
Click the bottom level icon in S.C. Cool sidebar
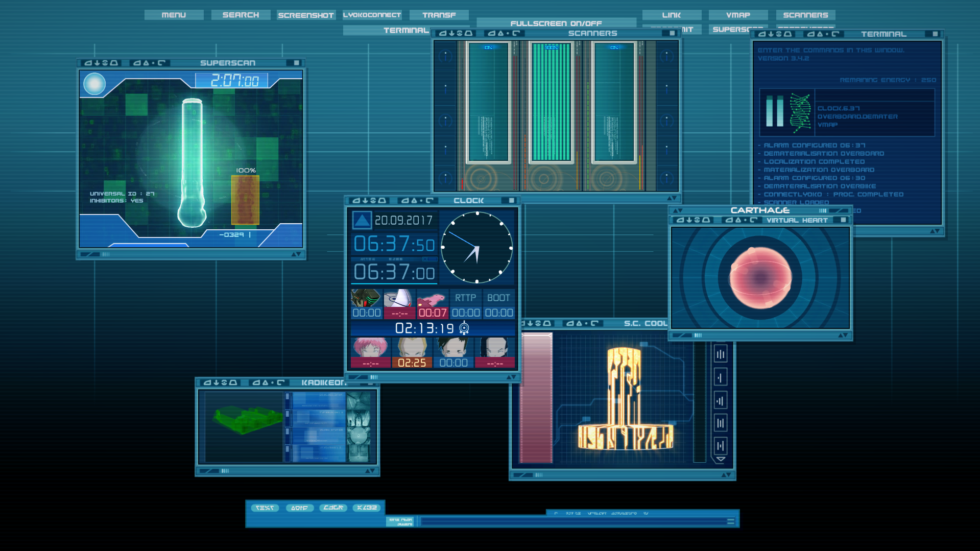coord(721,446)
